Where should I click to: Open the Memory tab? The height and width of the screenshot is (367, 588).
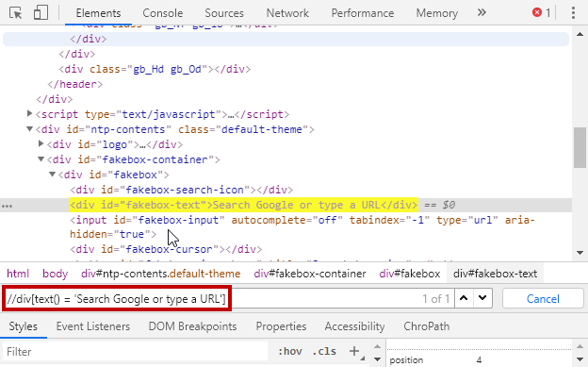(437, 13)
